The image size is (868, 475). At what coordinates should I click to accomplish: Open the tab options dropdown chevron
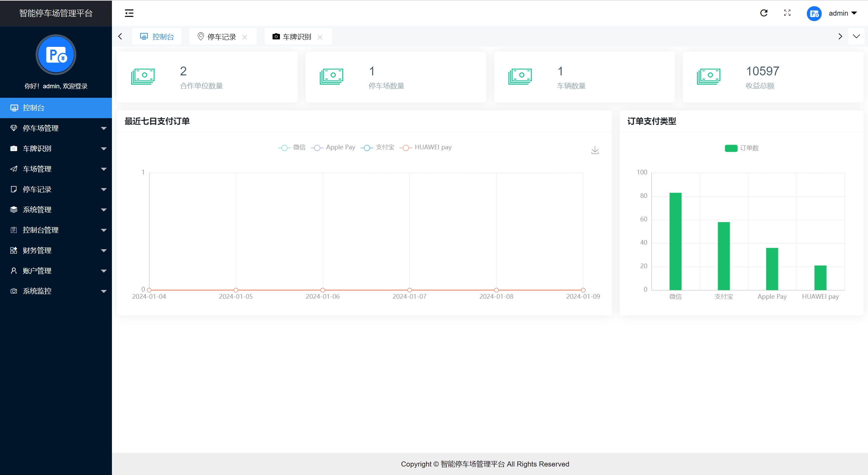click(856, 36)
